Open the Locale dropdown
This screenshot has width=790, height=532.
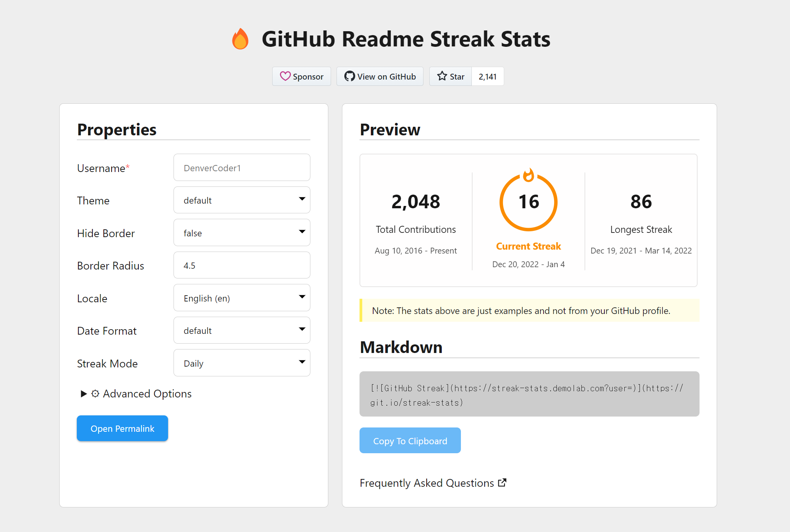tap(242, 298)
